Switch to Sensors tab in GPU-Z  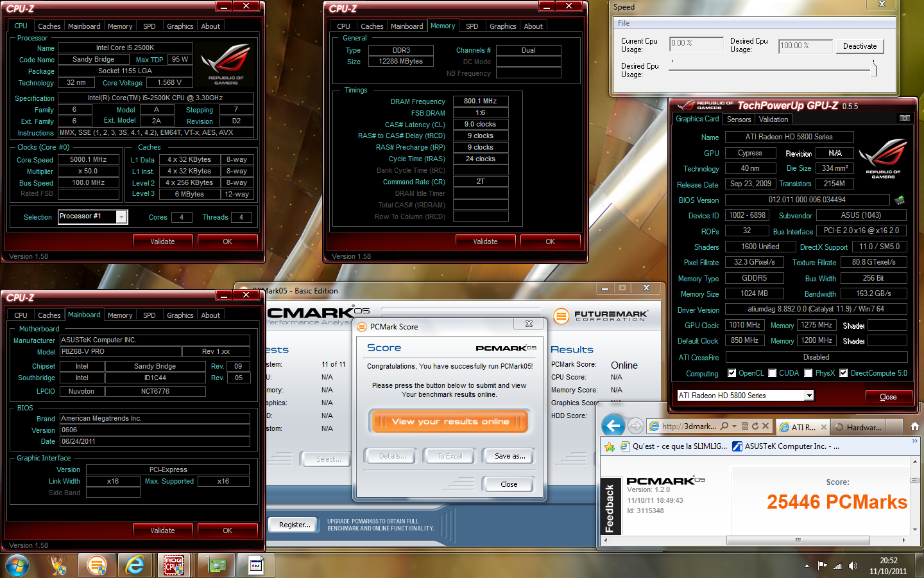coord(739,119)
